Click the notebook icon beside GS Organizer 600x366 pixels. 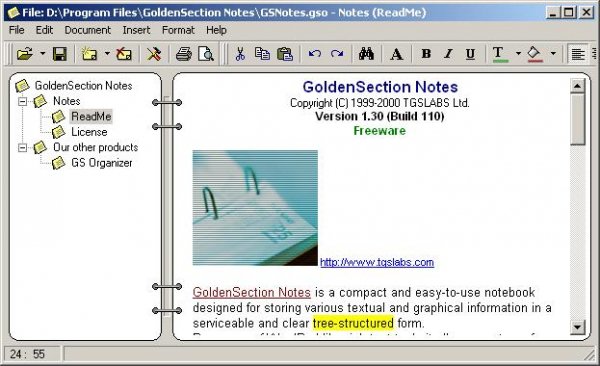[59, 163]
